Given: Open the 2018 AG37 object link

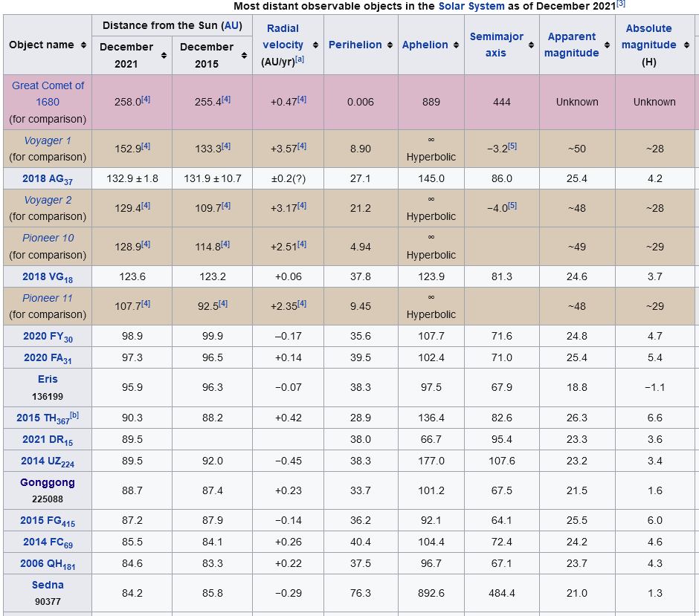Looking at the screenshot, I should [48, 179].
